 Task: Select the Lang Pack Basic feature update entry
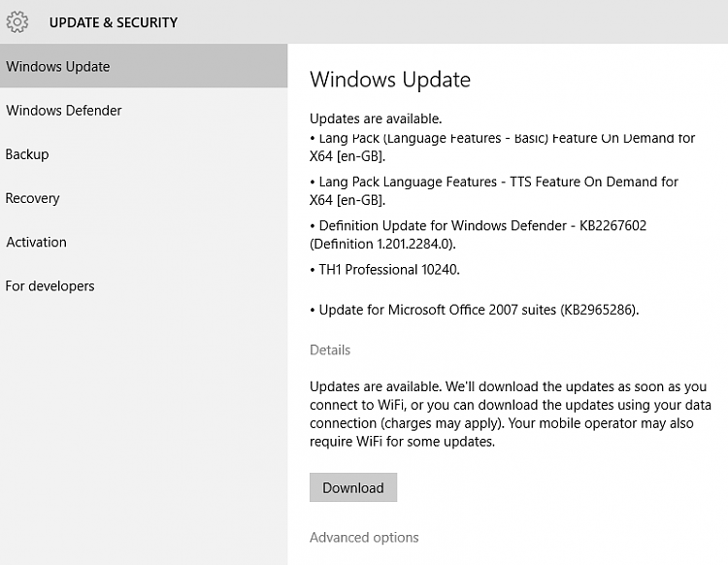click(x=502, y=148)
